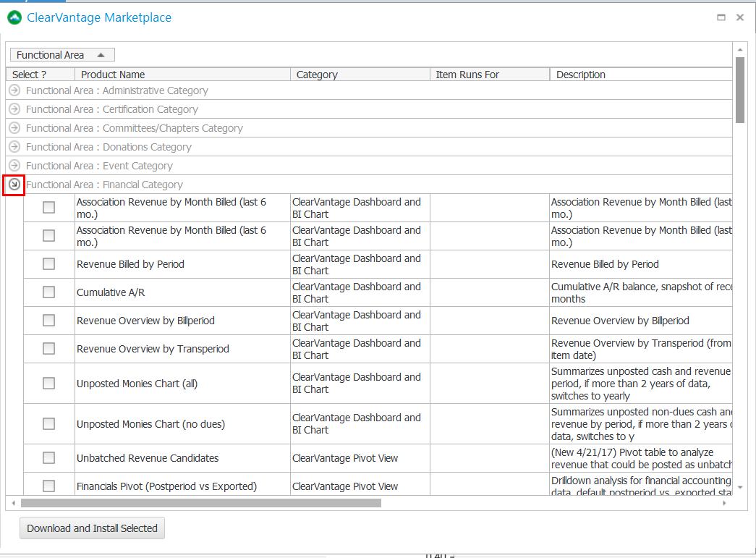Click the Functional Area grouping chip
Viewport: 756px width, 558px height.
pyautogui.click(x=62, y=55)
